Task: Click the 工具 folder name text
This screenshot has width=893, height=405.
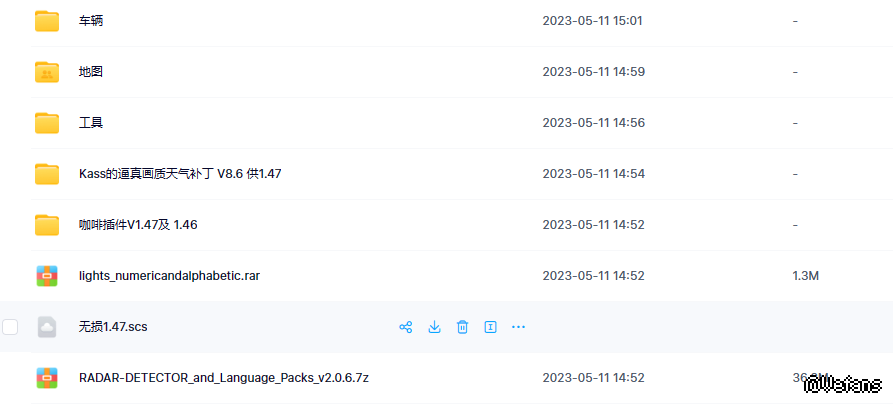Action: (91, 123)
